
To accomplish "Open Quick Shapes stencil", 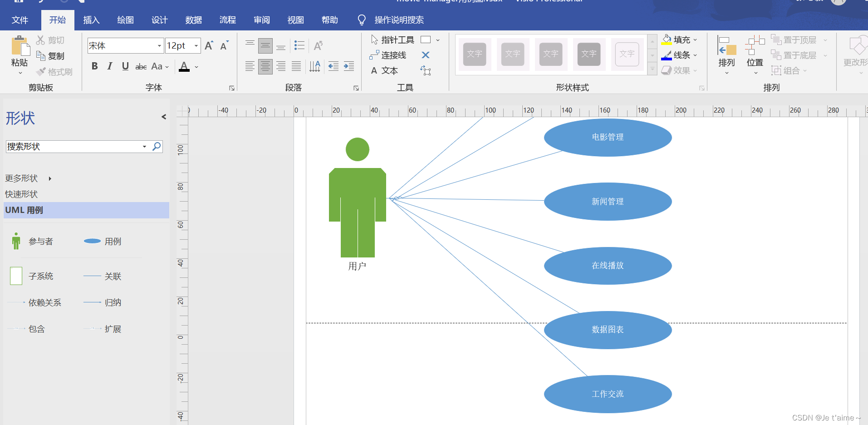I will pos(21,194).
